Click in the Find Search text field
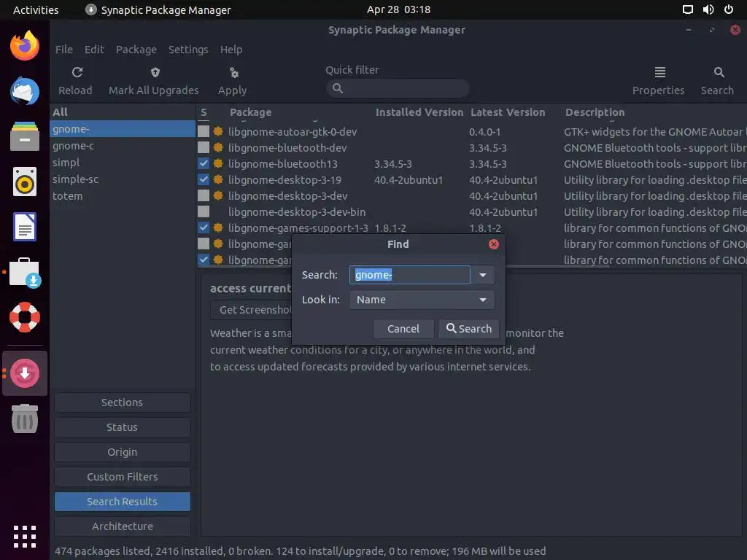Viewport: 747px width, 560px height. [x=410, y=275]
